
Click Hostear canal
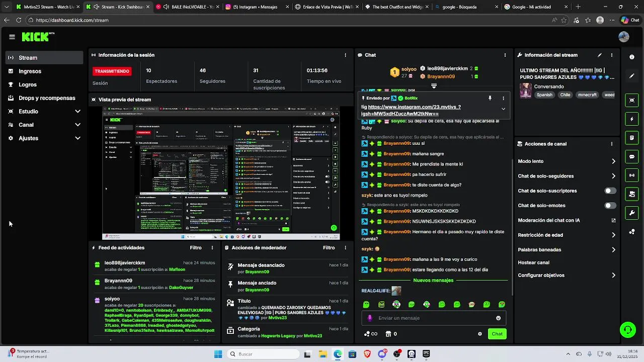(533, 262)
